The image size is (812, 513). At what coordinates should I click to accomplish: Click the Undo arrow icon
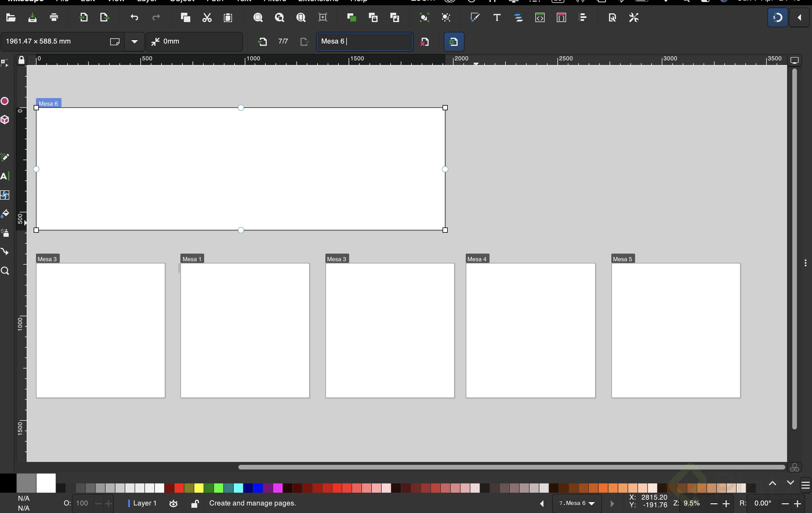click(x=134, y=17)
